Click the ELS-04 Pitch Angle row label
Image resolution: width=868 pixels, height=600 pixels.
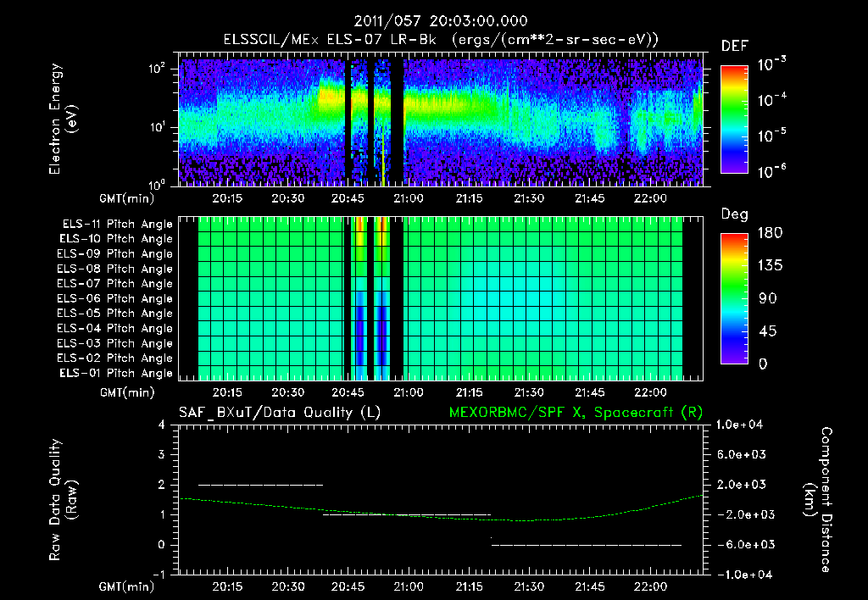[x=114, y=328]
